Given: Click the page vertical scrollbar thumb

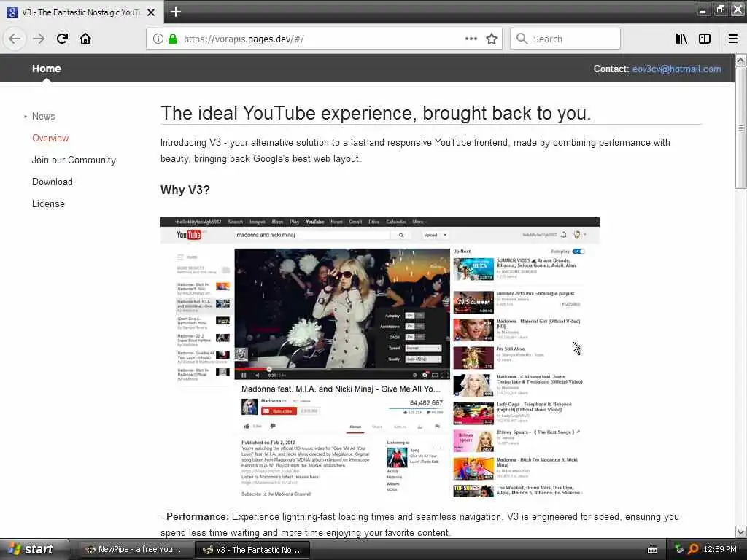Looking at the screenshot, I should pyautogui.click(x=741, y=128).
